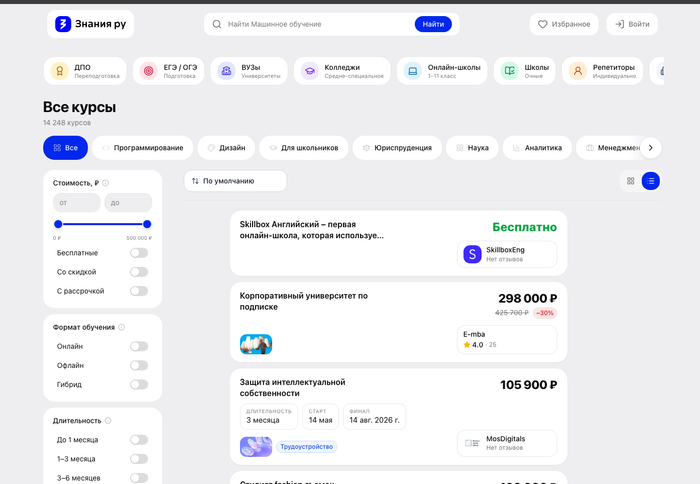This screenshot has width=700, height=484.
Task: Click the green Бесплатно price label
Action: click(x=525, y=227)
